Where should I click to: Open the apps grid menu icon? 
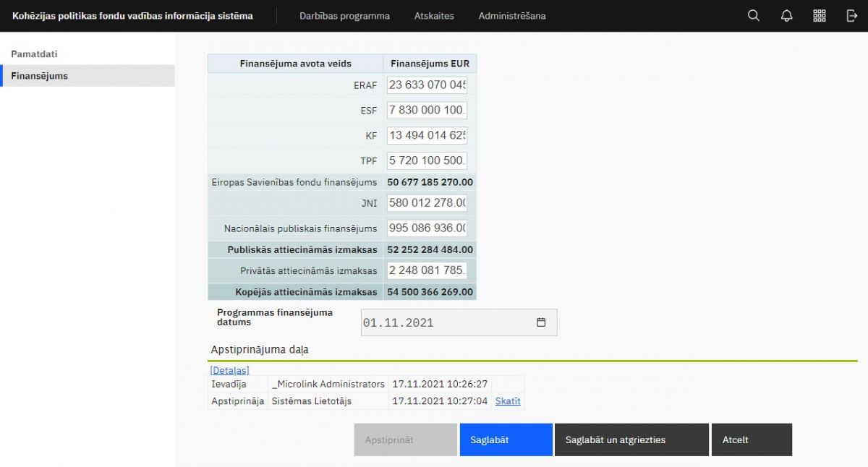819,16
